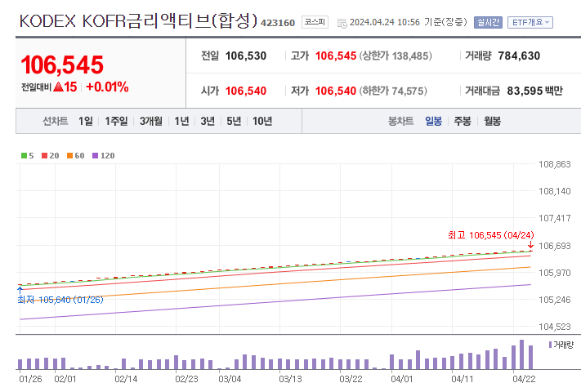The height and width of the screenshot is (392, 581).
Task: Select the 10년 line chart tab
Action: pyautogui.click(x=262, y=121)
